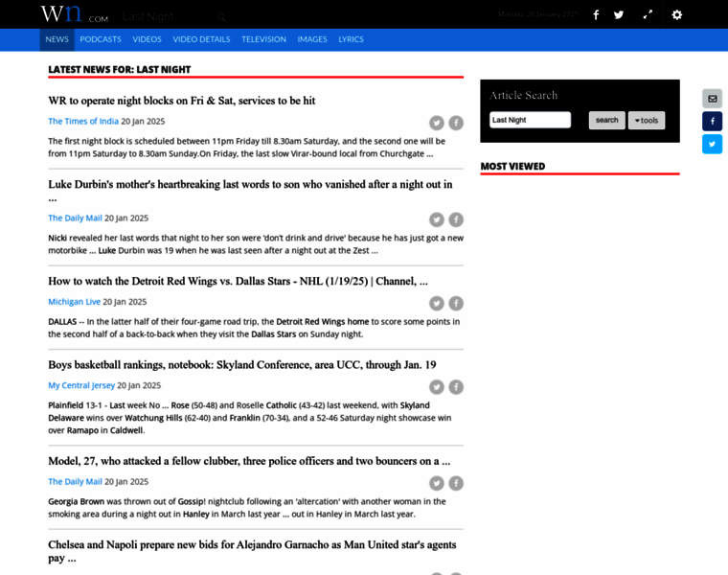Visit The Times of India source link

[83, 122]
